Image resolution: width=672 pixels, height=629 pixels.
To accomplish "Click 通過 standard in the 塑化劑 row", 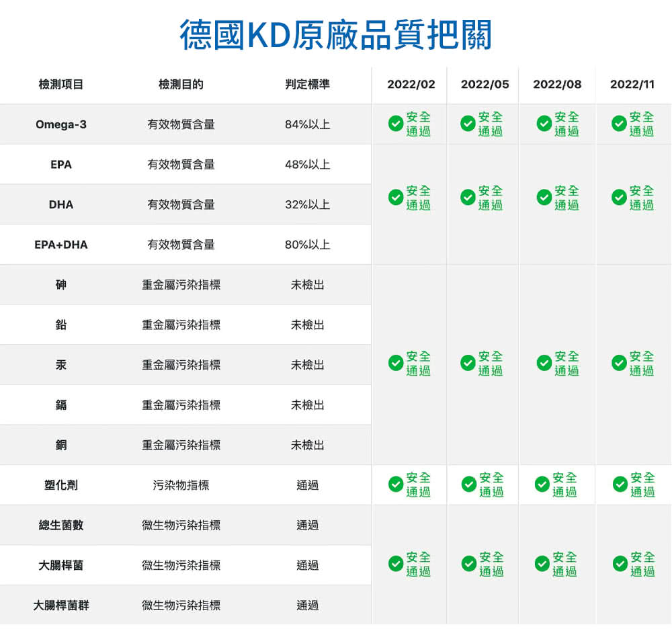I will pos(308,485).
